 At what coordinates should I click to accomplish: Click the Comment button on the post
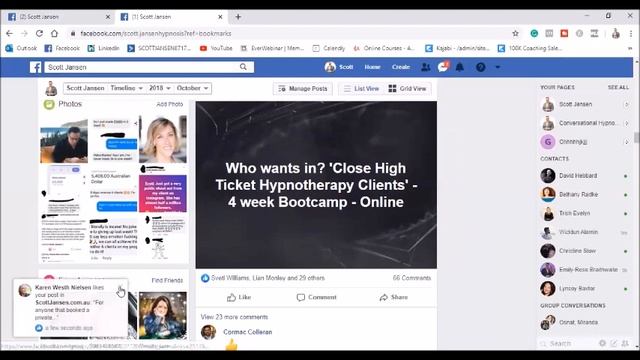click(317, 297)
